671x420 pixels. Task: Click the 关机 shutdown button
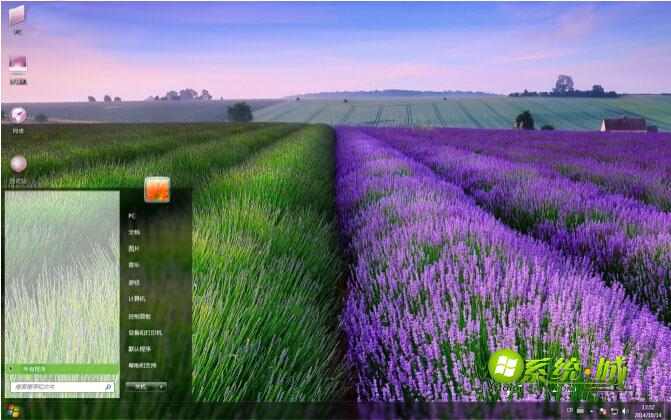pyautogui.click(x=141, y=386)
